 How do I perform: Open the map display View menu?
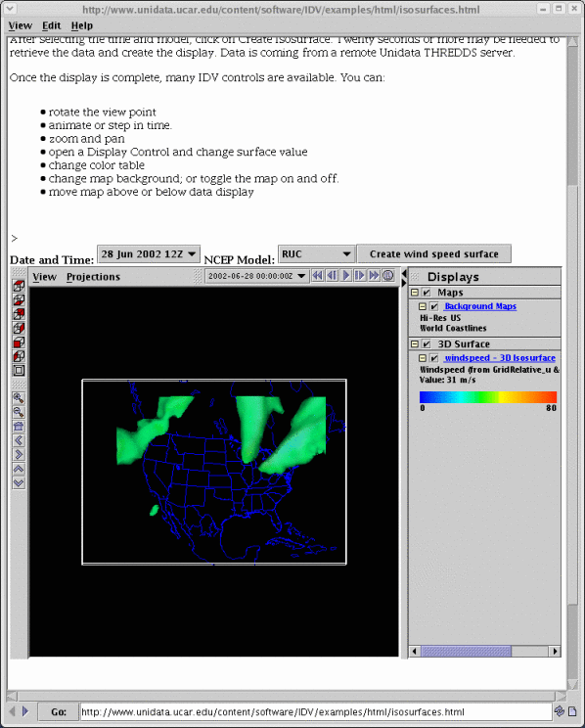coord(45,277)
